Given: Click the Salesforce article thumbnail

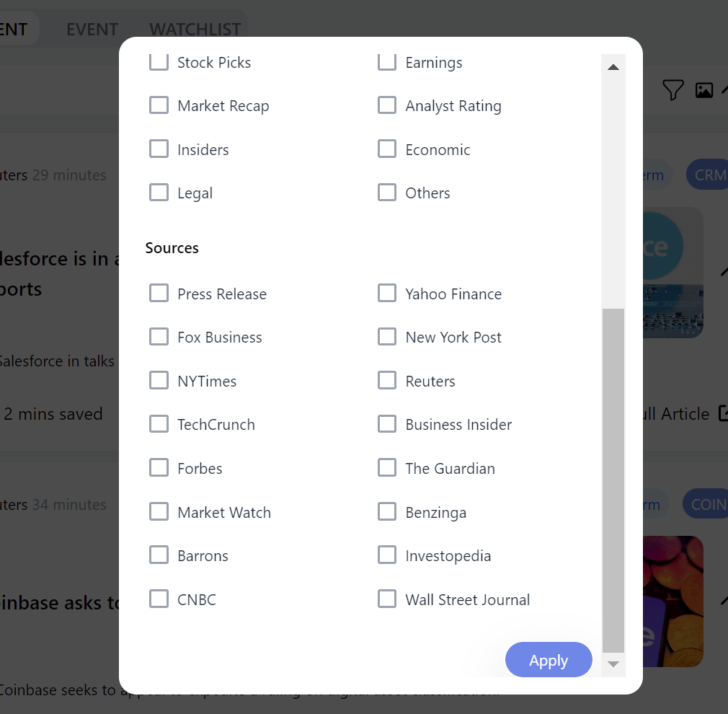Looking at the screenshot, I should pos(673,273).
